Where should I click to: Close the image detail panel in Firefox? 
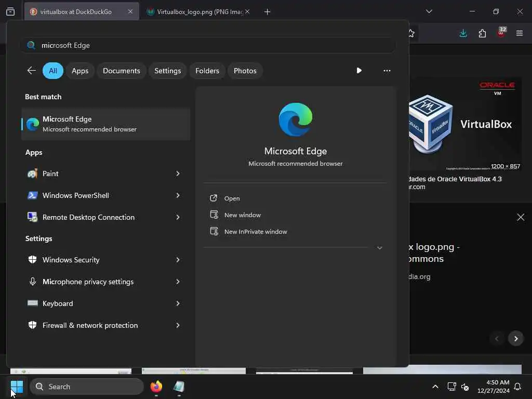point(521,217)
